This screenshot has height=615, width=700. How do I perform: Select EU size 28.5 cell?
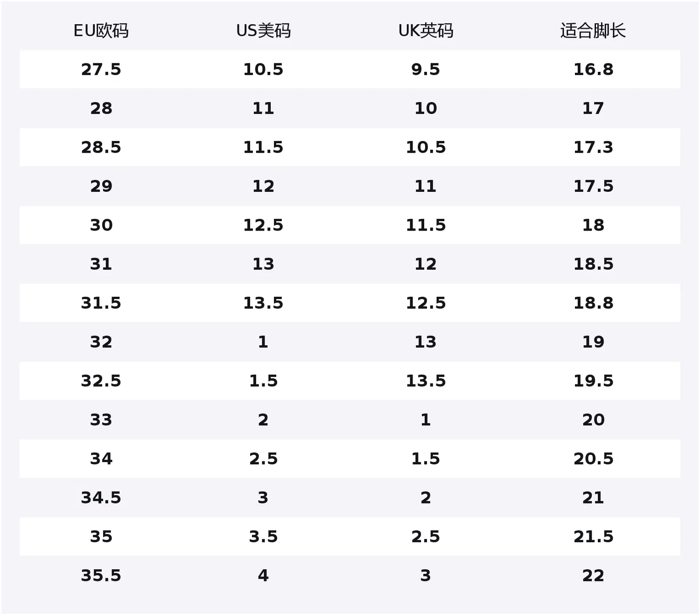[x=101, y=147]
